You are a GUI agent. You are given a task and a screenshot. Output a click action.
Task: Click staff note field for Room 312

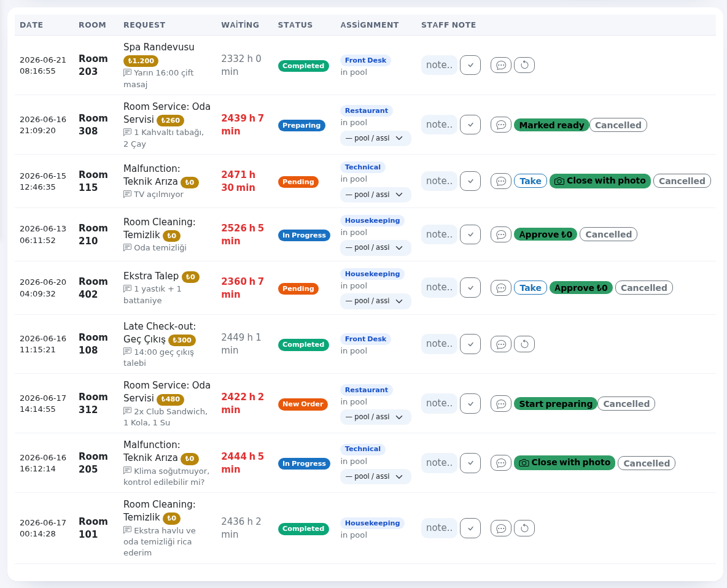pos(439,404)
